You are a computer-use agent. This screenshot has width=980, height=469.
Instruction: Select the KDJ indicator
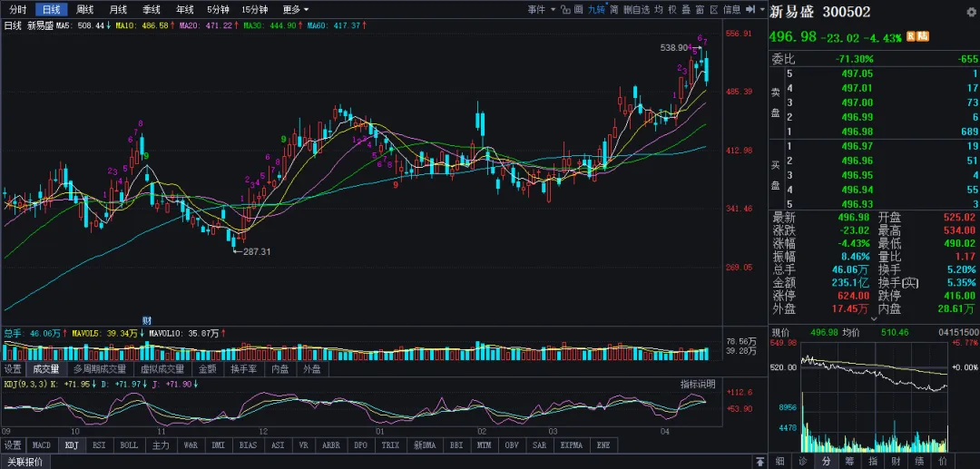(72, 445)
